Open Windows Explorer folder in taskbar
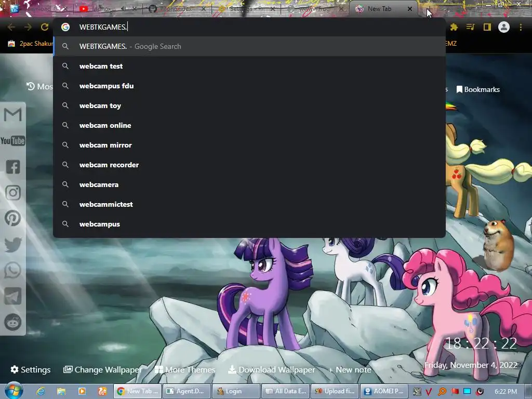This screenshot has width=532, height=399. coord(61,391)
